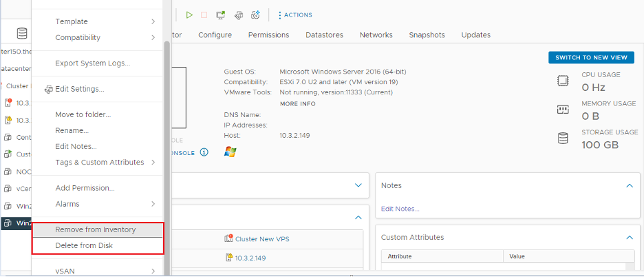The width and height of the screenshot is (644, 277).
Task: Click the Edit Settings toolbar icon
Action: coord(238,14)
